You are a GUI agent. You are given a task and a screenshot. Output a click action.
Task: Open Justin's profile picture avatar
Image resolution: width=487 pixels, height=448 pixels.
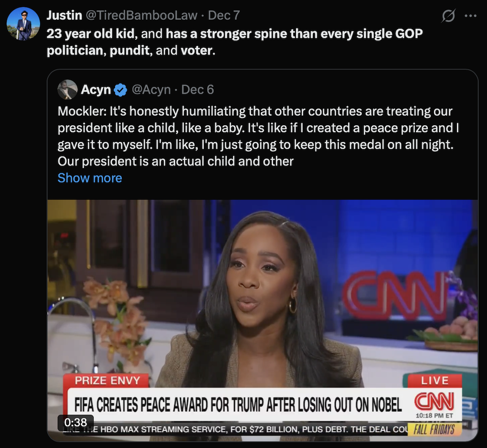click(23, 24)
